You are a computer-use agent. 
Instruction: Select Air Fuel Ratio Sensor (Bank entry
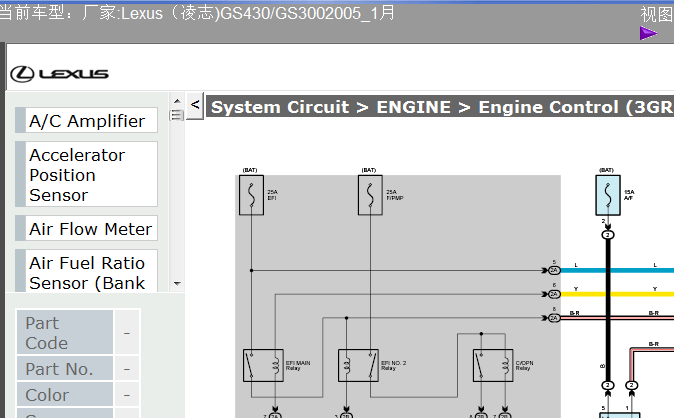[x=86, y=271]
